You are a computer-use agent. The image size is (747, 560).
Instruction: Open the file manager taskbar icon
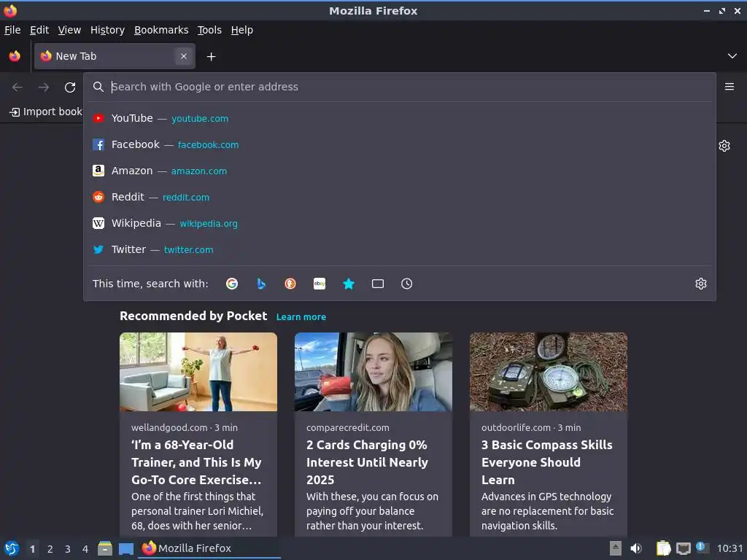(105, 548)
